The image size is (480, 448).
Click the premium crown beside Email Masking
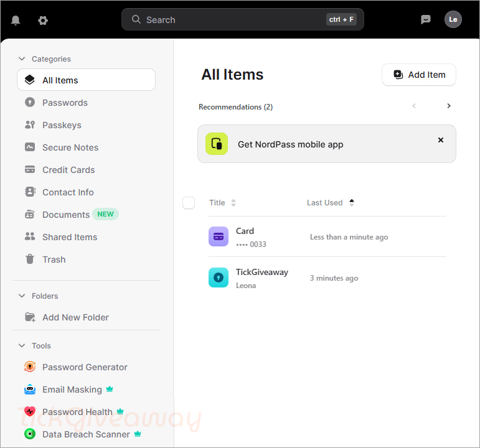[110, 389]
